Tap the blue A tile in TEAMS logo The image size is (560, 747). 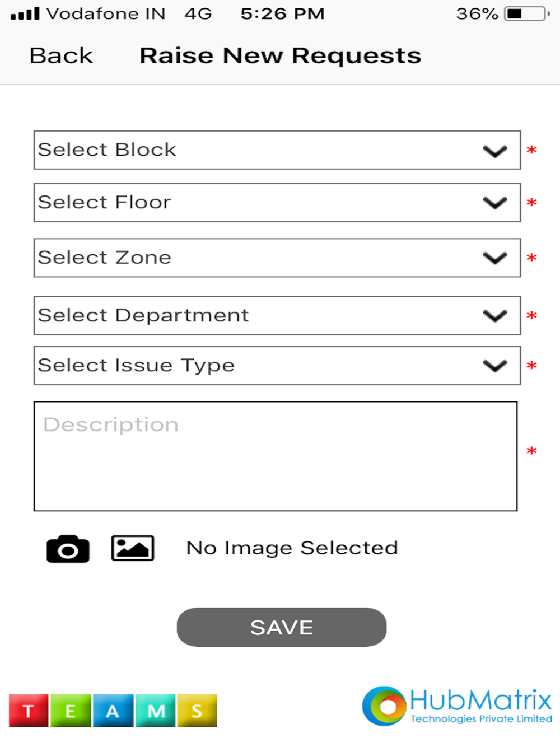point(113,711)
